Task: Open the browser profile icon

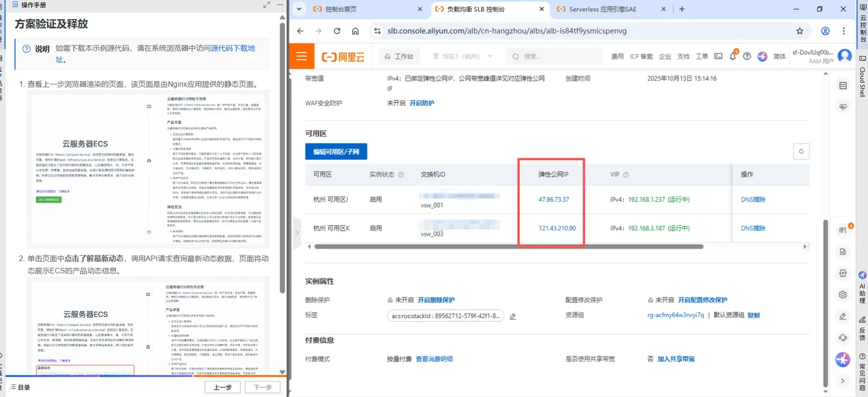Action: [x=825, y=30]
